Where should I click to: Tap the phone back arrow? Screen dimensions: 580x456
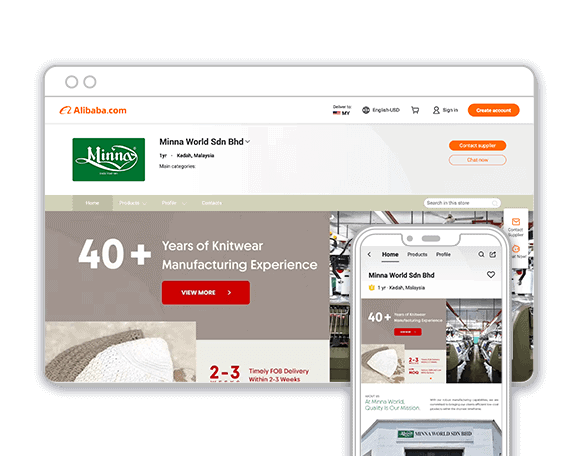coord(369,254)
